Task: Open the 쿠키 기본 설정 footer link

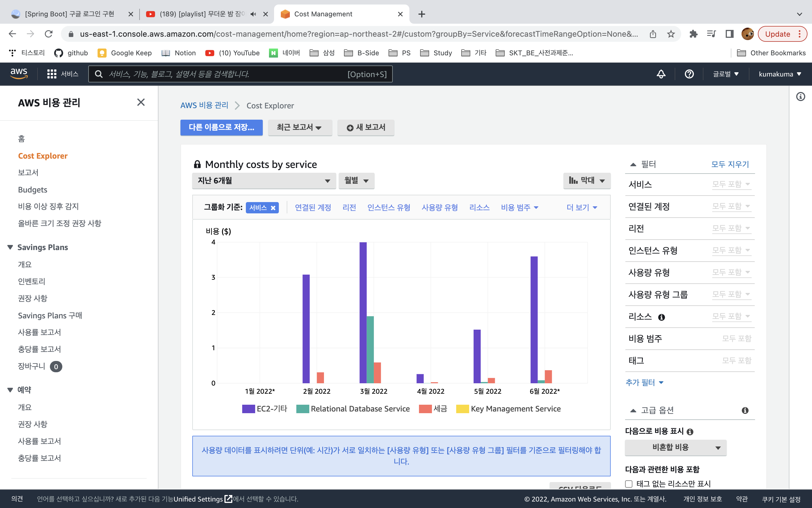Action: click(x=781, y=499)
